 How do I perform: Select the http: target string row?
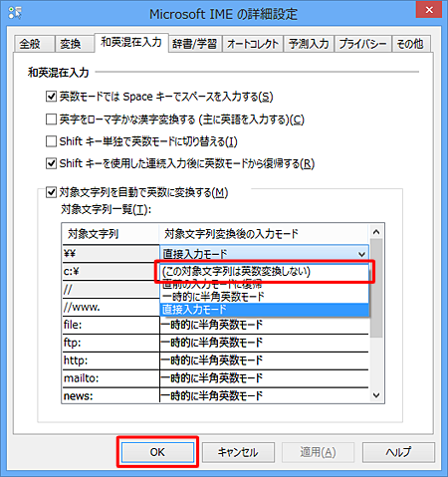111,360
